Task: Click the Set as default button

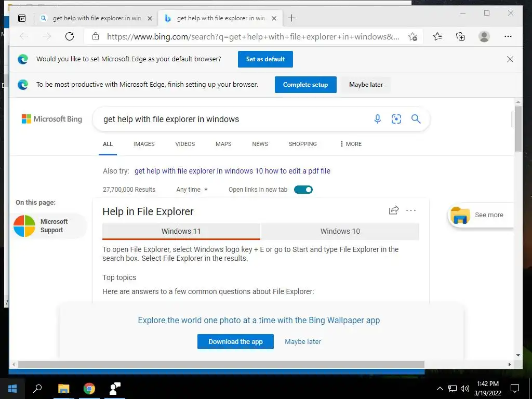Action: click(x=265, y=59)
